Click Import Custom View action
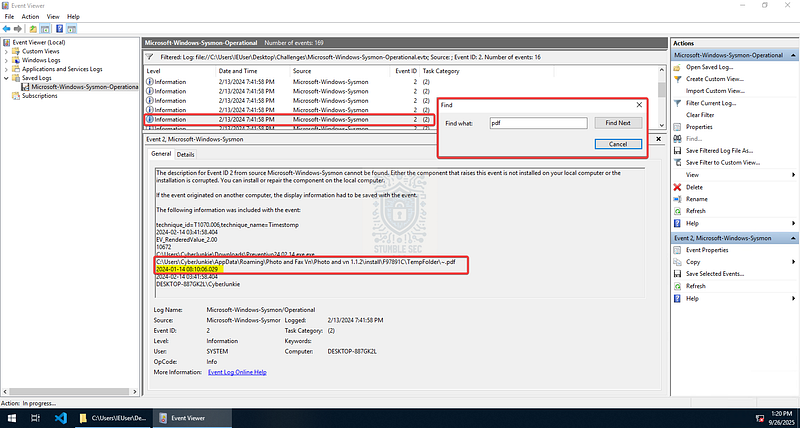This screenshot has width=800, height=428. 715,91
